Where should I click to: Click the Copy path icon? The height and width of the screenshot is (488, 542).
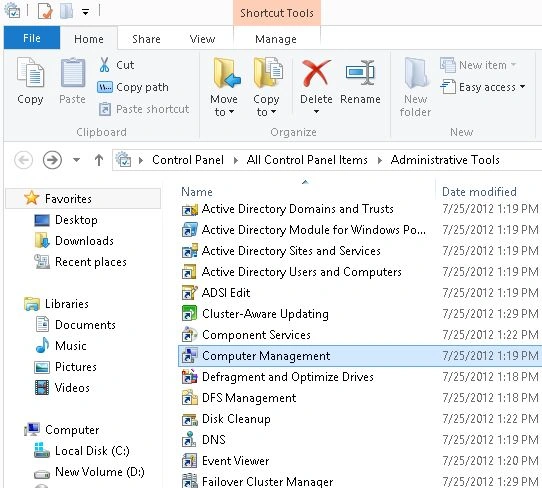point(105,87)
